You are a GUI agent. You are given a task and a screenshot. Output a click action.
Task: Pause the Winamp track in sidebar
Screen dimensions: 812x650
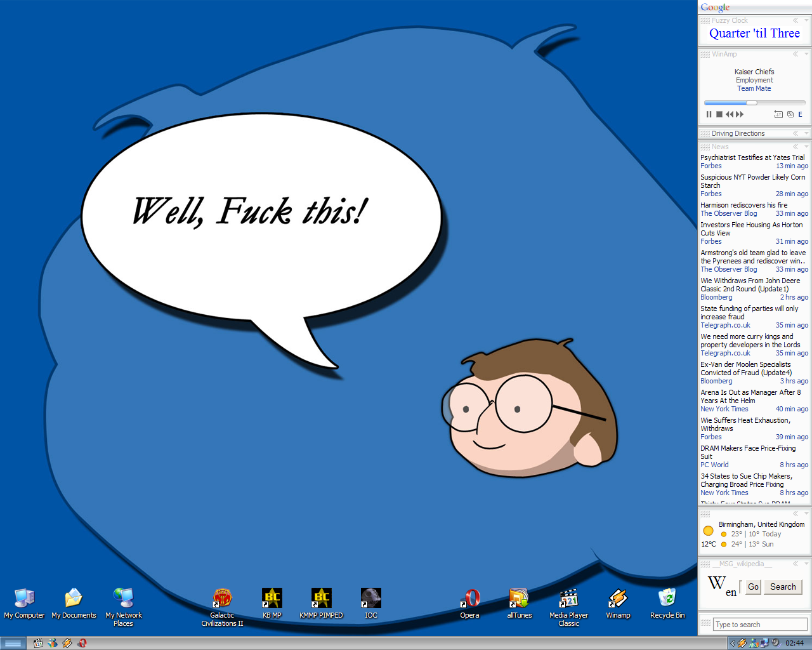tap(709, 114)
